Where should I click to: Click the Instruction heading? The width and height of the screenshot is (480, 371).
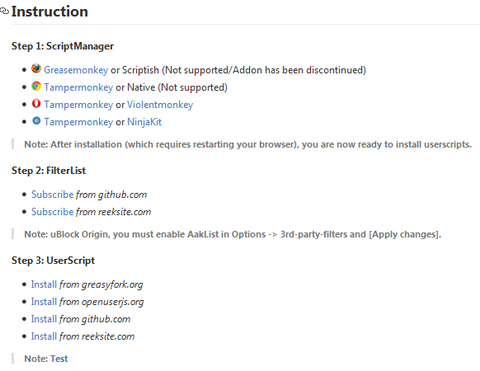[50, 12]
